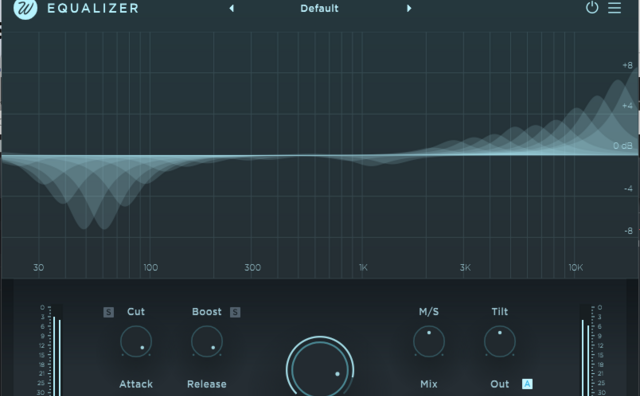Click the 300 frequency label
The height and width of the screenshot is (396, 640).
tap(253, 268)
